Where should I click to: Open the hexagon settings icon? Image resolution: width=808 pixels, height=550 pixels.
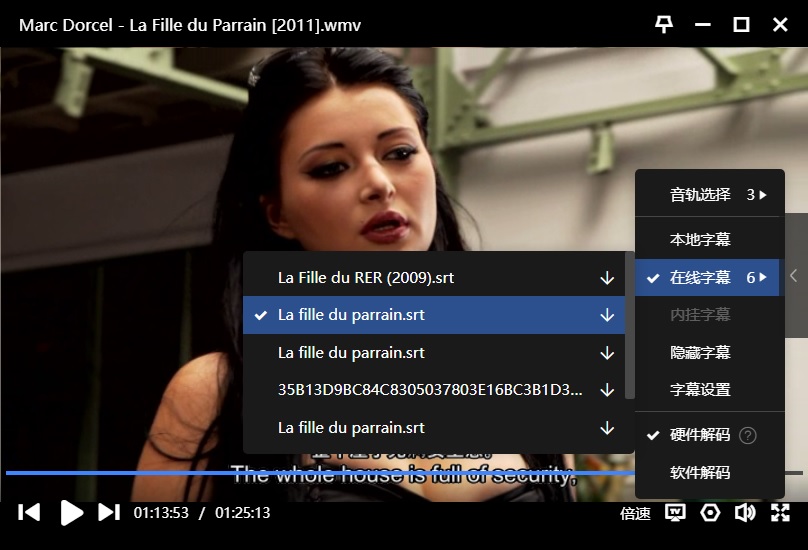[710, 513]
